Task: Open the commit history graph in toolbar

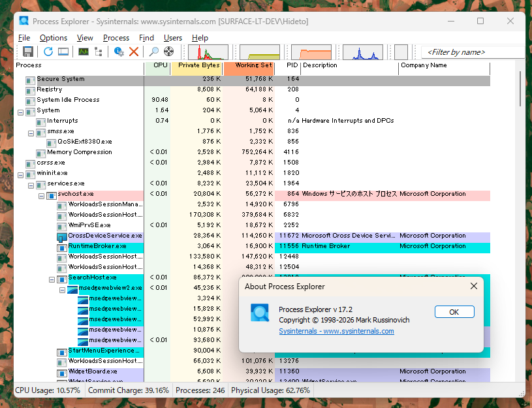Action: click(260, 52)
